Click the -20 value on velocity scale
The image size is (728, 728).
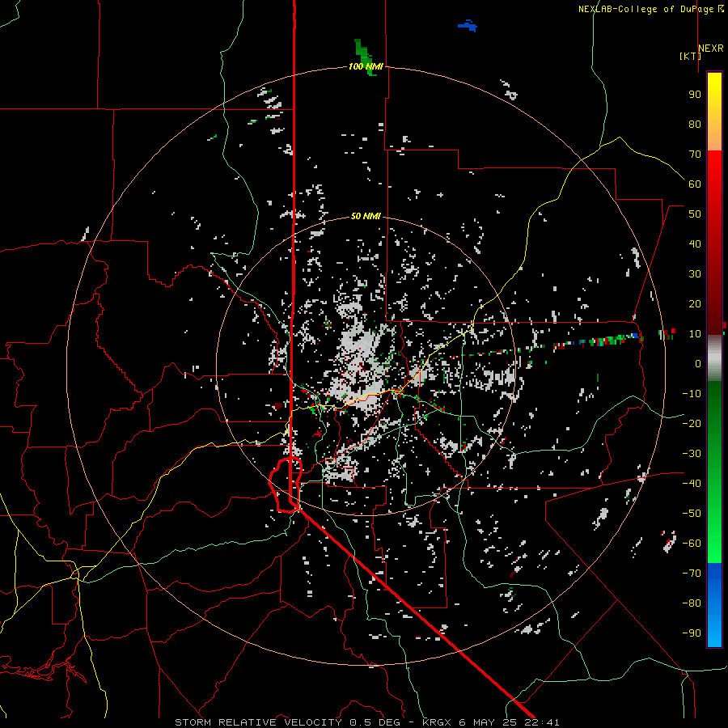tap(692, 423)
